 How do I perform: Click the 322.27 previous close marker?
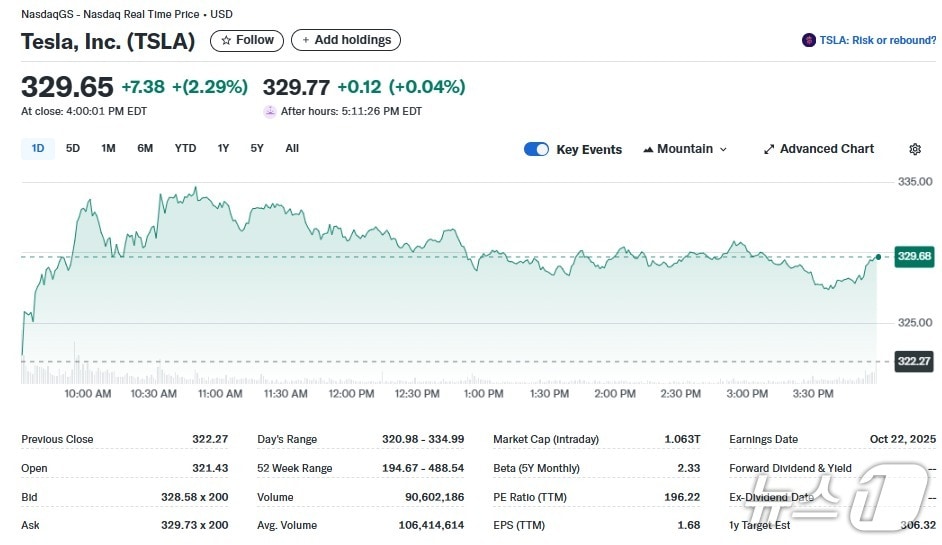point(914,361)
